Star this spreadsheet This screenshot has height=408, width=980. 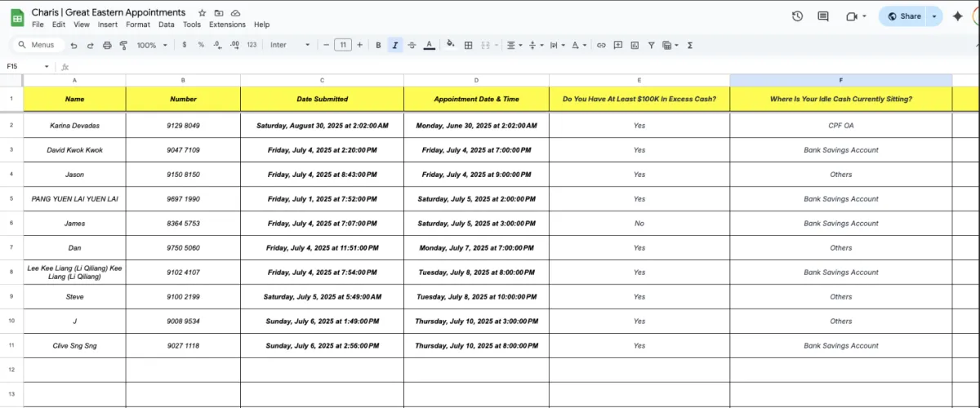tap(202, 13)
